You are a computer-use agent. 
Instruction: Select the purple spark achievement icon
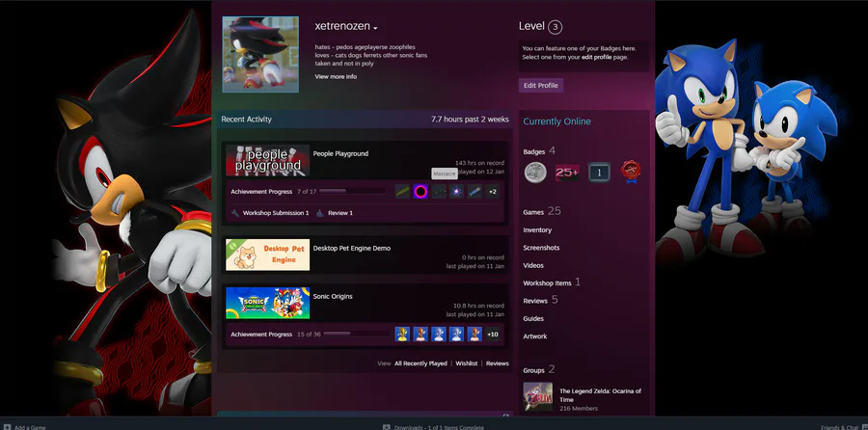[457, 192]
